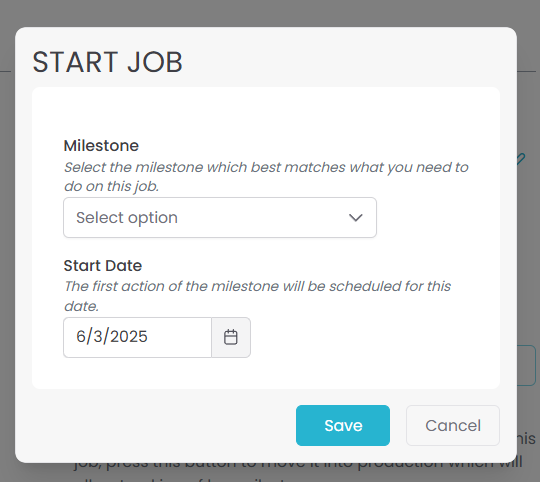The width and height of the screenshot is (540, 482).
Task: Expand the Milestone chevron arrow
Action: 355,218
